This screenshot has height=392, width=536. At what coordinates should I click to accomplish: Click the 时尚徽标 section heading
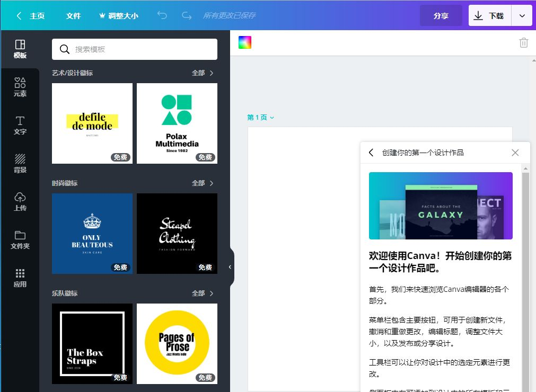point(65,183)
